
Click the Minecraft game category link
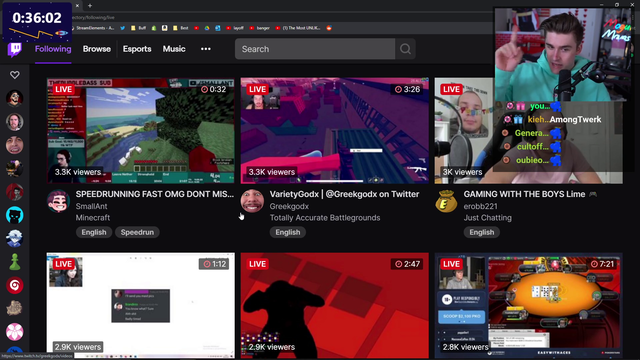[x=93, y=218]
